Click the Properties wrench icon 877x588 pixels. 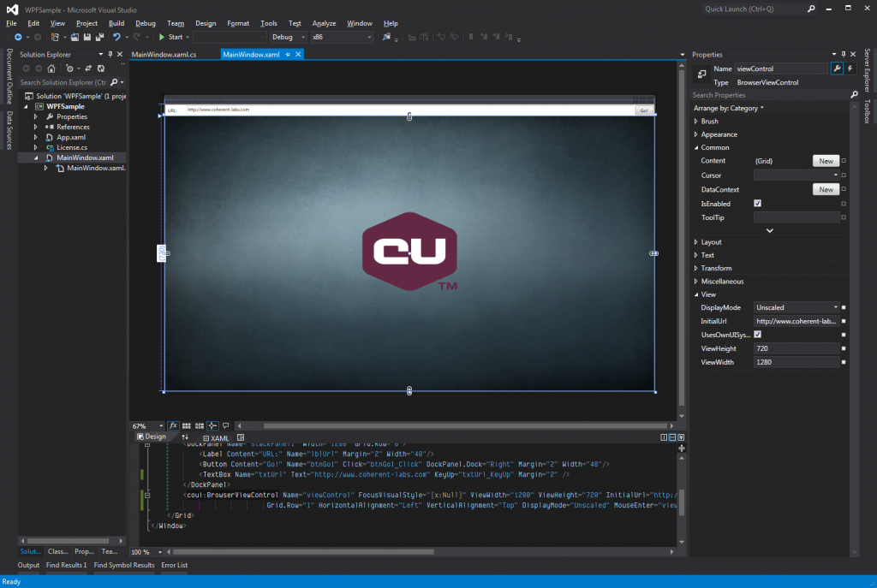click(837, 68)
